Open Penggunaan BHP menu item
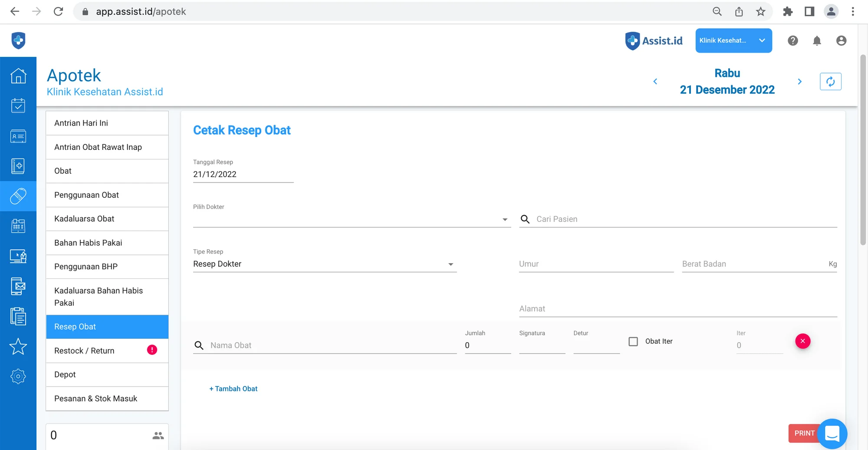The height and width of the screenshot is (450, 868). [x=107, y=267]
